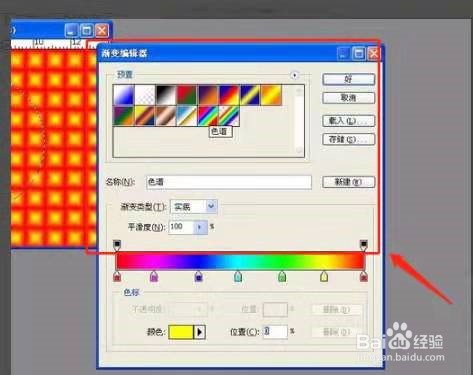The image size is (473, 375).
Task: Minimize the background document window
Action: coord(71,31)
